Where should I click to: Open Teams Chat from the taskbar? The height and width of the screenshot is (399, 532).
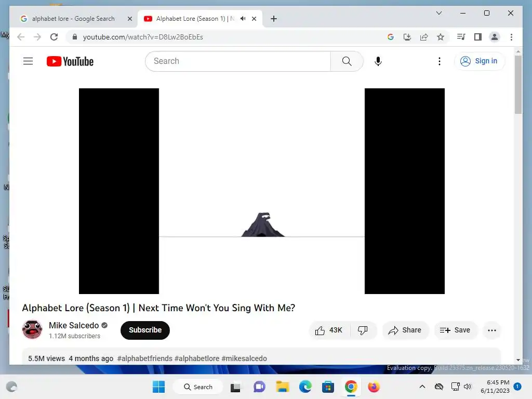[259, 387]
